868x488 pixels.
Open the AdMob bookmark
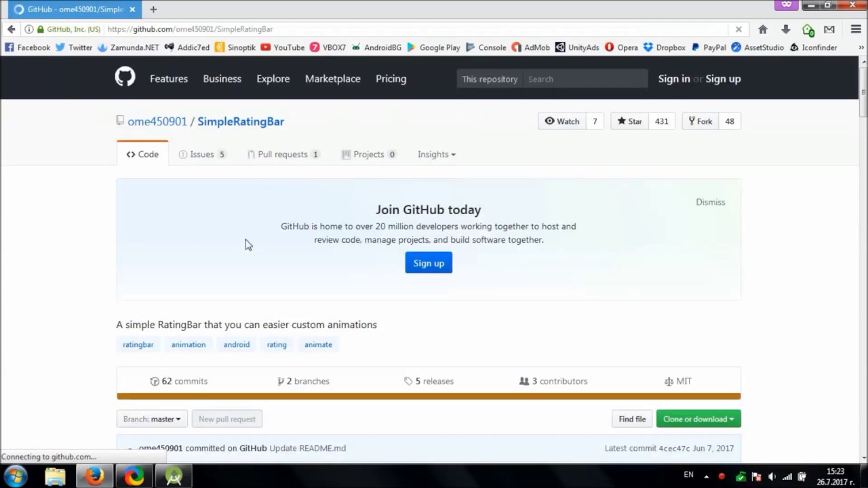point(531,47)
